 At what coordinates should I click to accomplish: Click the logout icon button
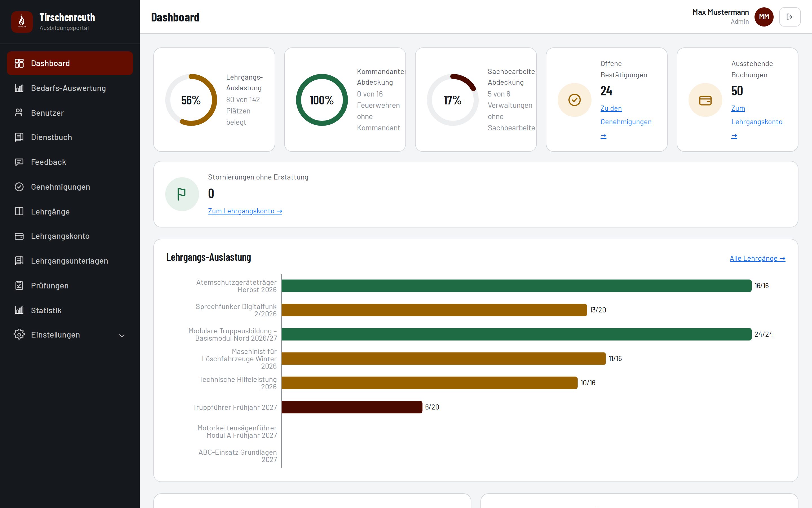[789, 17]
